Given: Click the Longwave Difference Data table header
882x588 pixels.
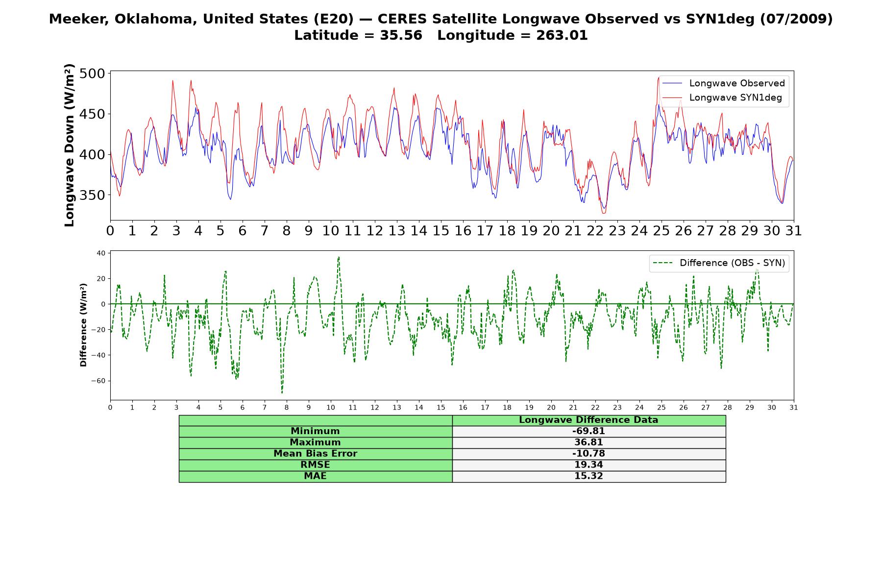Looking at the screenshot, I should coord(588,420).
